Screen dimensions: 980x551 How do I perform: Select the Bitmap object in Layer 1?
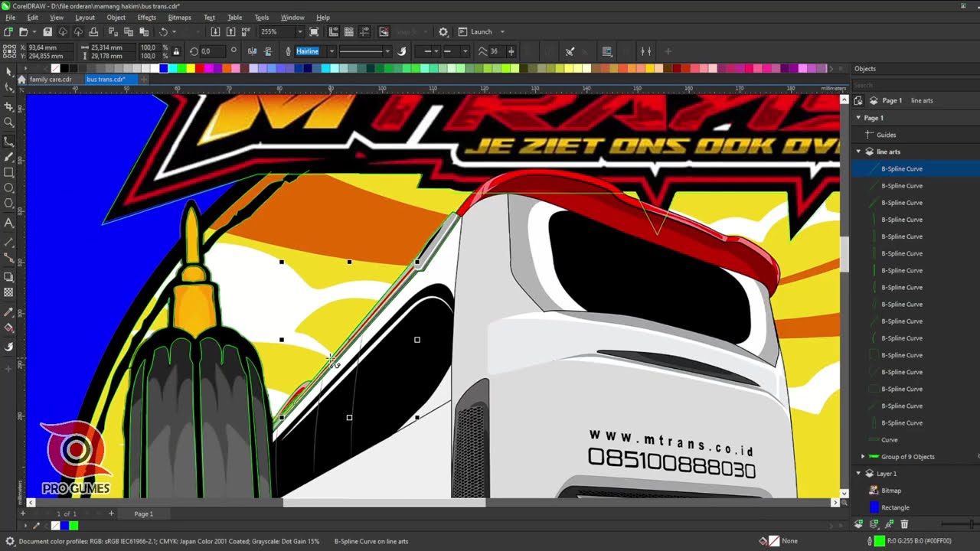(x=891, y=491)
